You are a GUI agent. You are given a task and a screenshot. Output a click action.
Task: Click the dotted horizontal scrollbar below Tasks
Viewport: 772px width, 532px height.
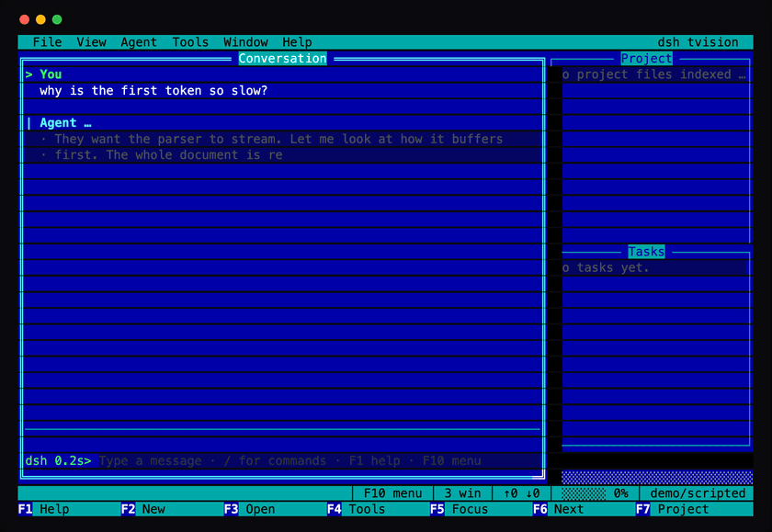[657, 477]
